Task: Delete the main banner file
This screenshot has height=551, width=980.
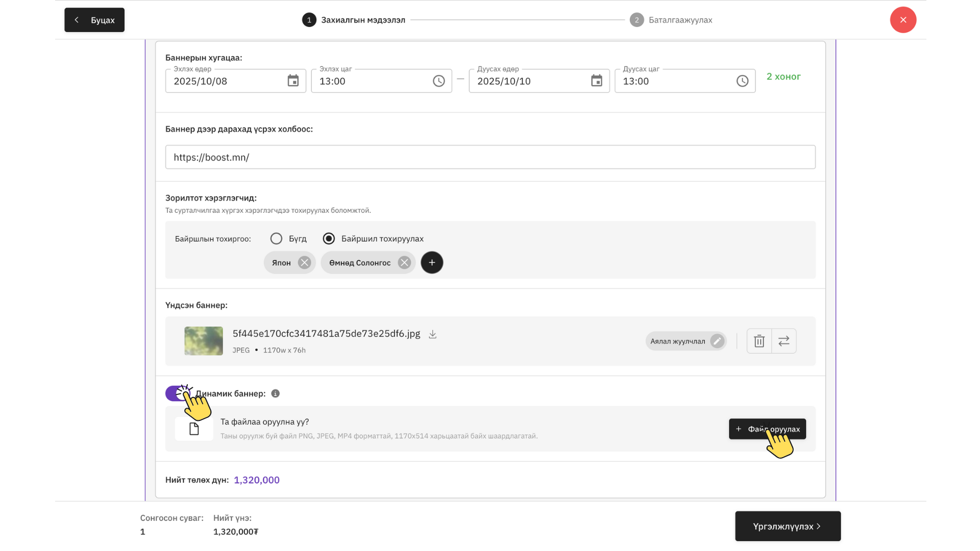Action: (759, 341)
